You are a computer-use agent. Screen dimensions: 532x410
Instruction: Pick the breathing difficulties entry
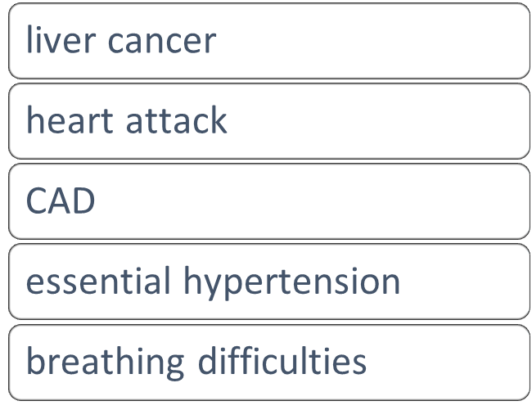click(x=268, y=362)
